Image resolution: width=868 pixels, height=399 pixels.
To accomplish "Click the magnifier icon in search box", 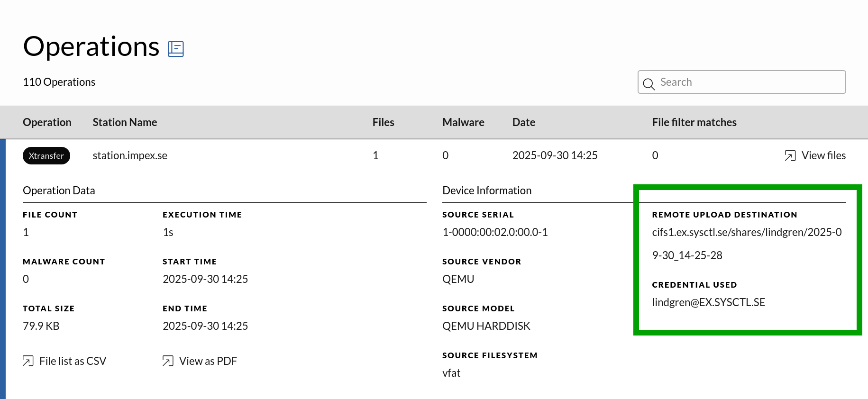I will [x=649, y=84].
